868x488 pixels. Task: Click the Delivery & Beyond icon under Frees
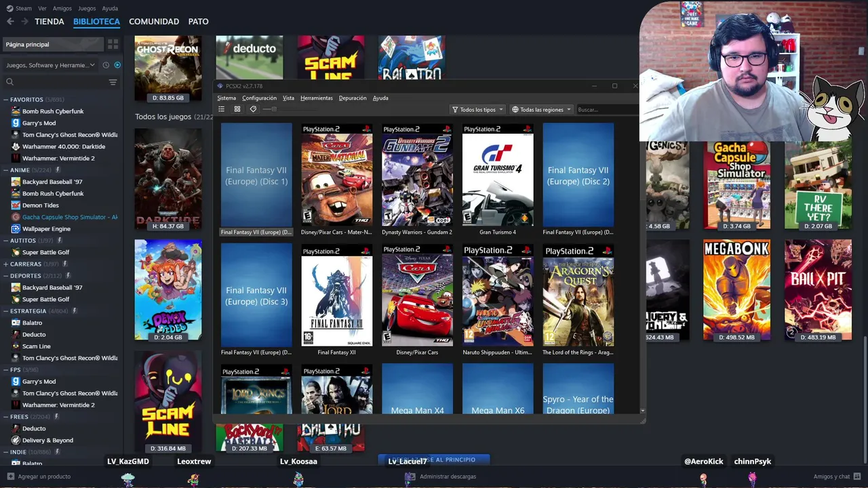point(16,440)
